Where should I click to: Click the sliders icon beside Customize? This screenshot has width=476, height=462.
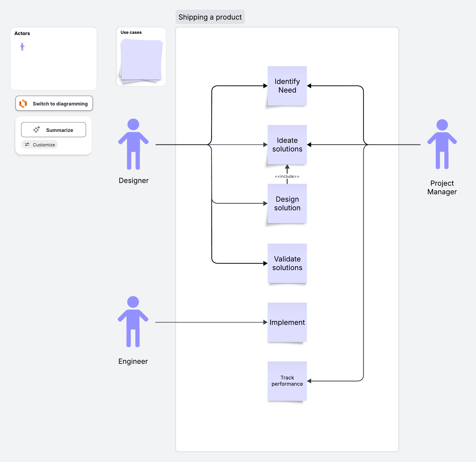pos(27,144)
